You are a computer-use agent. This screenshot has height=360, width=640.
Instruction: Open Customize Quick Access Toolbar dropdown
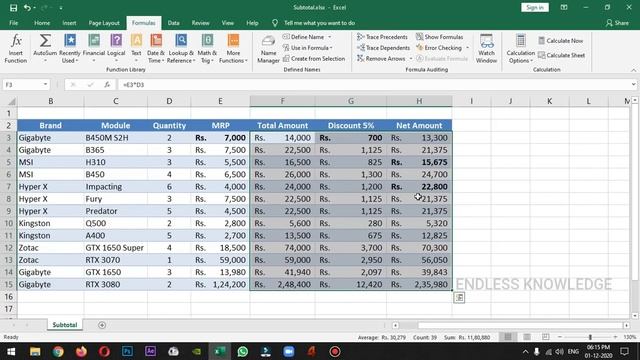point(61,8)
